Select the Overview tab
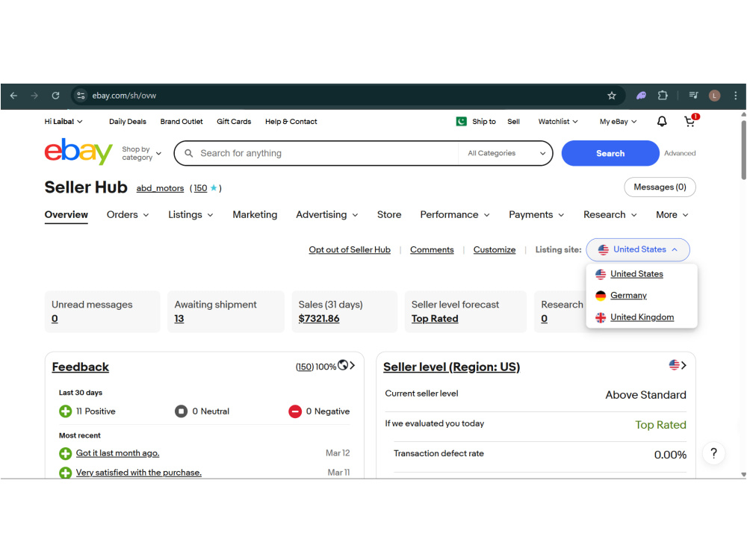Viewport: 747px width, 560px height. point(66,215)
